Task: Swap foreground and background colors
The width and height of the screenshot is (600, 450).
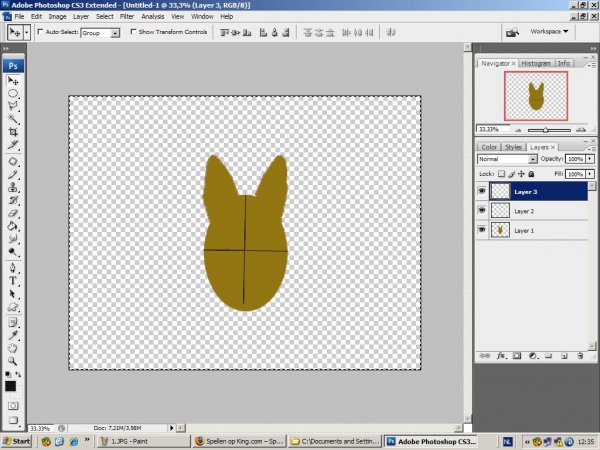Action: pyautogui.click(x=18, y=374)
